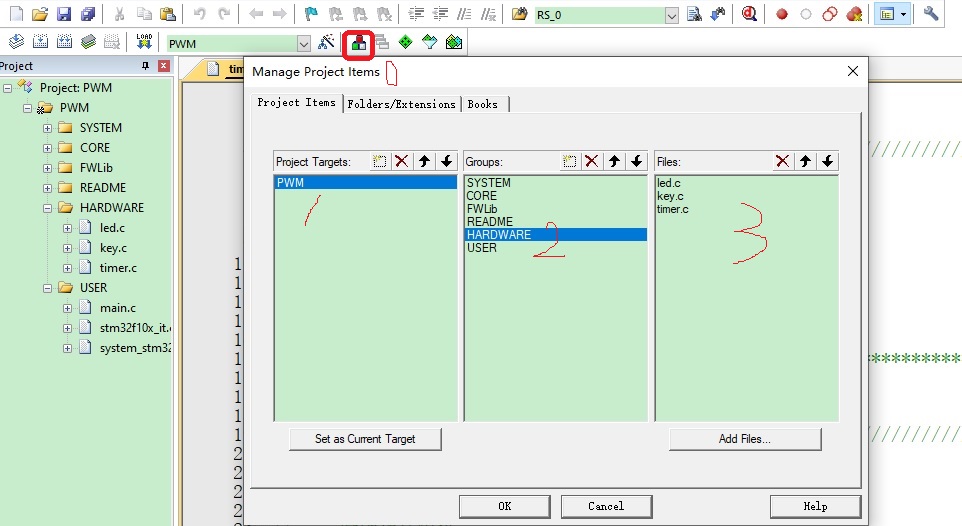Click the Save file toolbar icon
Image resolution: width=962 pixels, height=526 pixels.
point(64,14)
